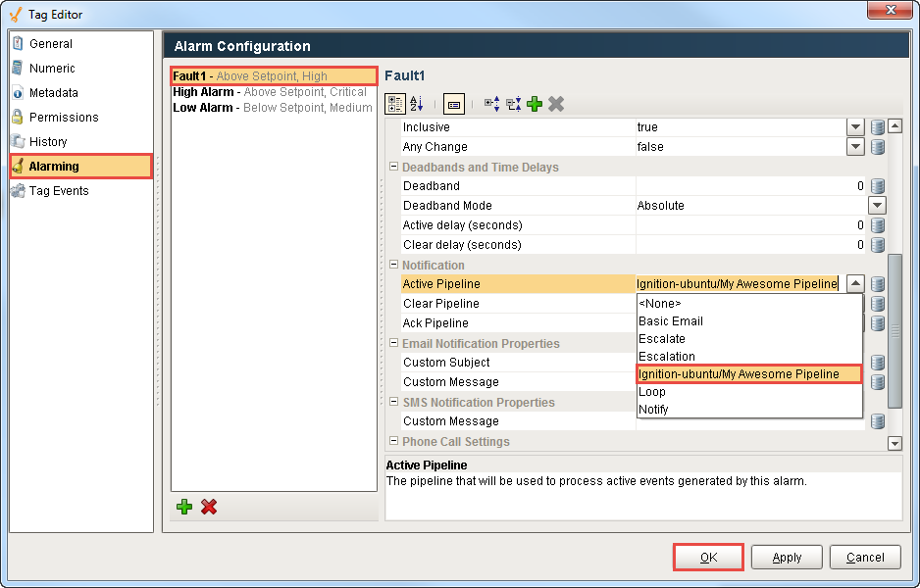Open the Deadband Mode dropdown
This screenshot has height=588, width=920.
[x=877, y=205]
